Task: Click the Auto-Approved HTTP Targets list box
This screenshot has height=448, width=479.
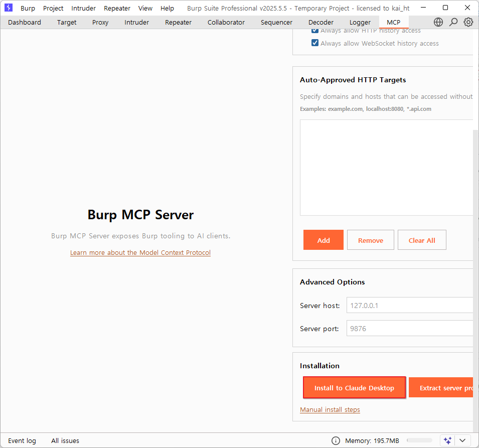Action: pyautogui.click(x=386, y=168)
